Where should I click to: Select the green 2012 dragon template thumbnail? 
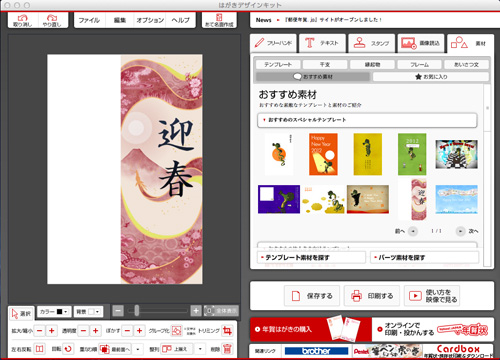(x=412, y=154)
